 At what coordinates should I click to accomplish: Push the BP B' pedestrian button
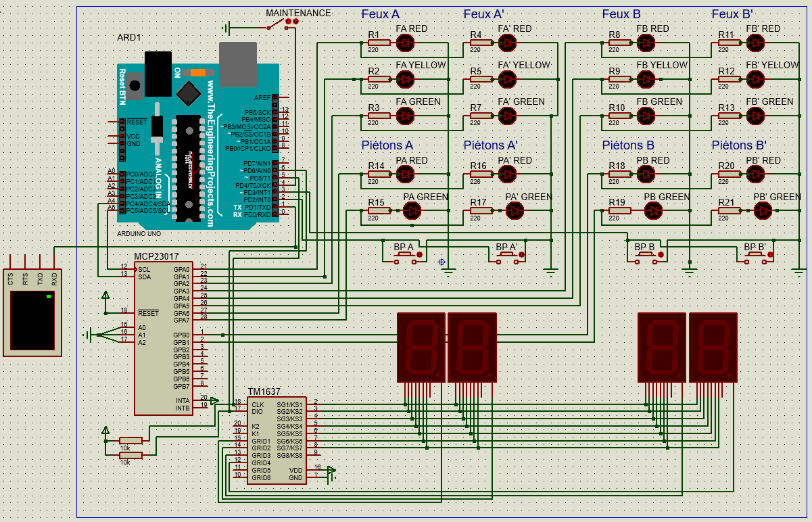click(757, 256)
